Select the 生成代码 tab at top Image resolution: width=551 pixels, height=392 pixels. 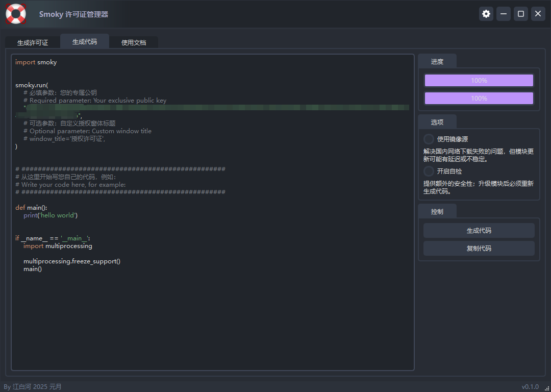point(85,41)
